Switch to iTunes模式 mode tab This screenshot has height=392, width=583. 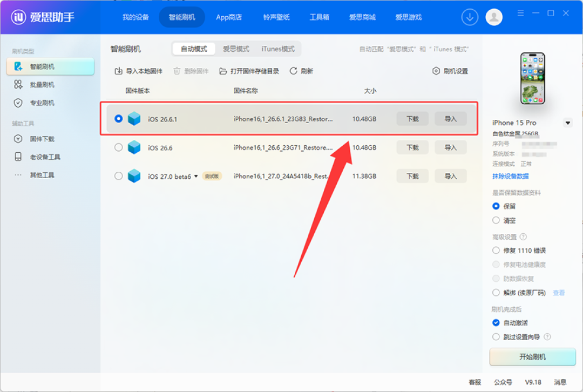coord(278,49)
